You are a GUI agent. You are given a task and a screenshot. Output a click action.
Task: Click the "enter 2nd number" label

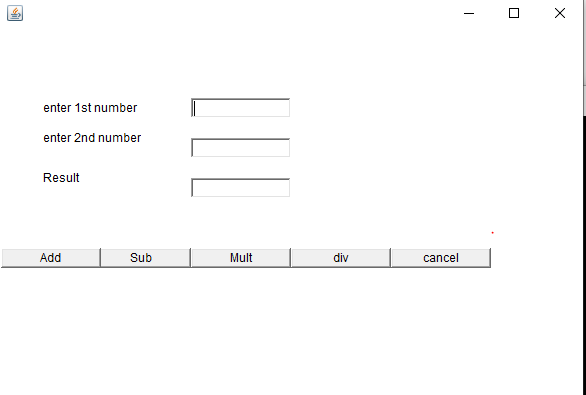click(x=92, y=138)
